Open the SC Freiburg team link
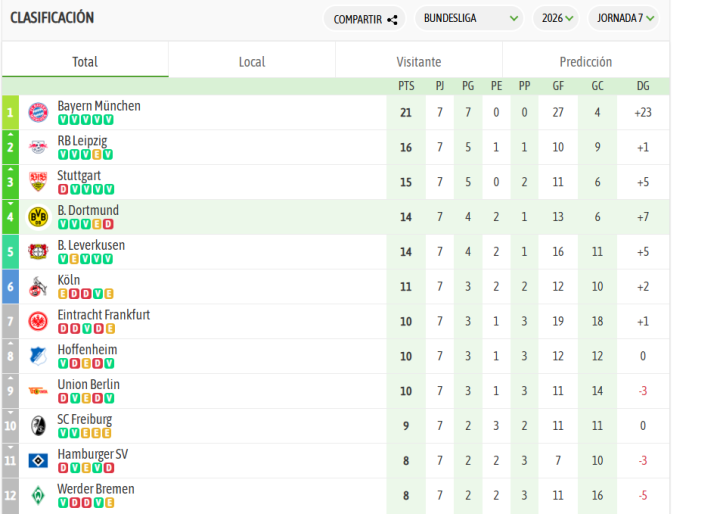Screen dimensions: 720x514 (x=85, y=420)
